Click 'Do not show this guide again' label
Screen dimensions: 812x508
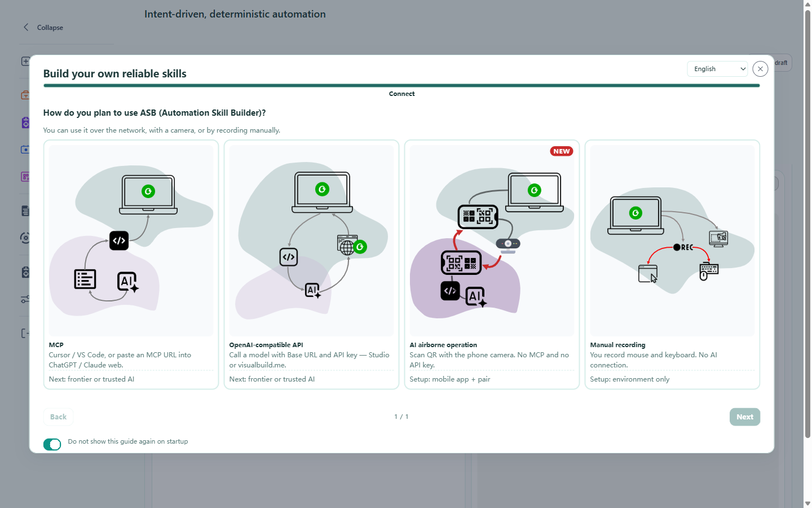click(x=128, y=441)
